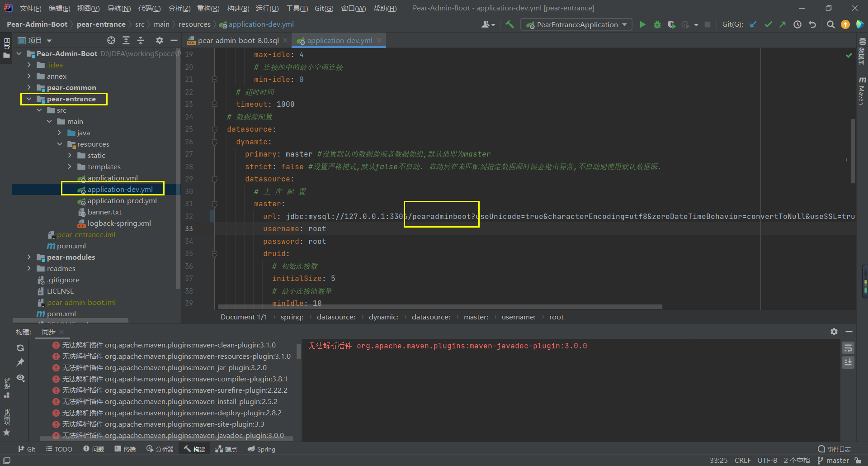Open Search Everywhere with the magnifier icon
The image size is (868, 466).
click(830, 24)
